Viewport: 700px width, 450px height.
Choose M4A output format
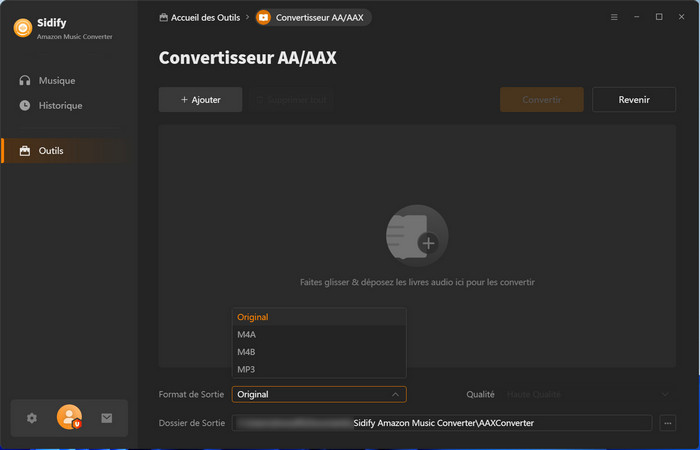319,334
